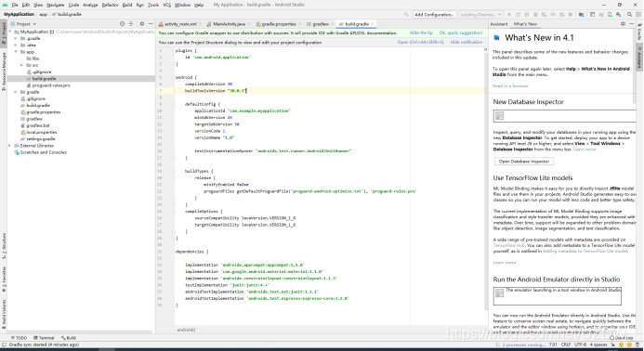Select local.properties in project tree
Image resolution: width=644 pixels, height=351 pixels.
click(42, 132)
